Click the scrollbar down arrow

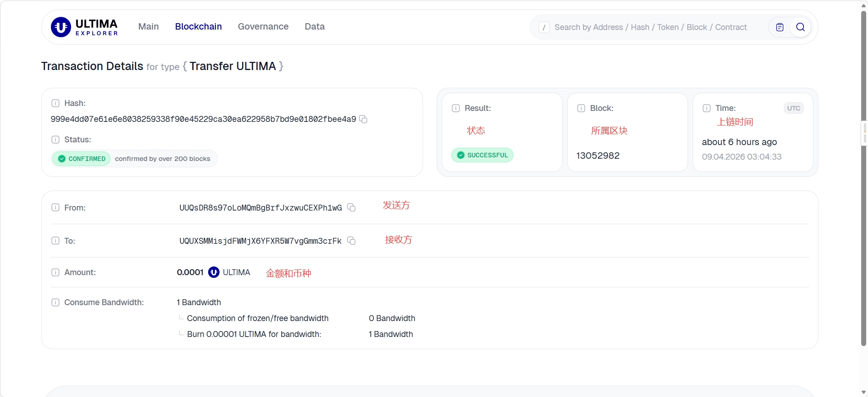(863, 392)
